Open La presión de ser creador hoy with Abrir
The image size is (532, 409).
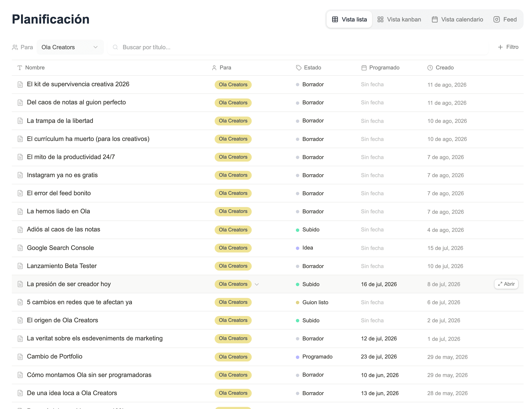(x=506, y=284)
